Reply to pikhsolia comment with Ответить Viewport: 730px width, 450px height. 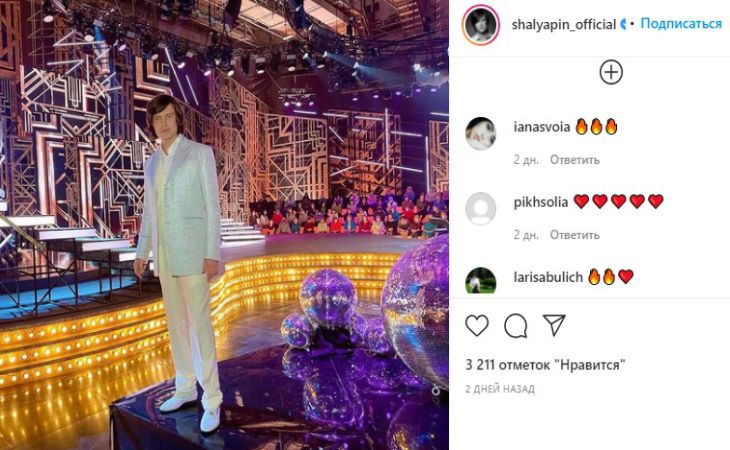[x=575, y=235]
